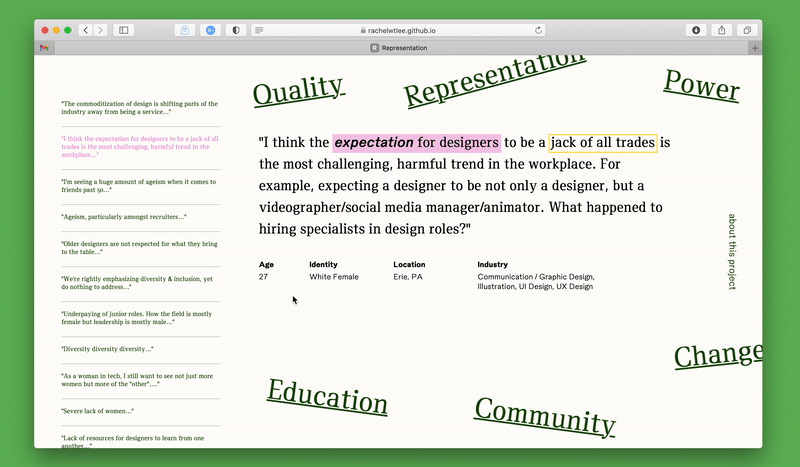
Task: Click pink highlighted 'expectation for designers' phrase
Action: click(416, 142)
